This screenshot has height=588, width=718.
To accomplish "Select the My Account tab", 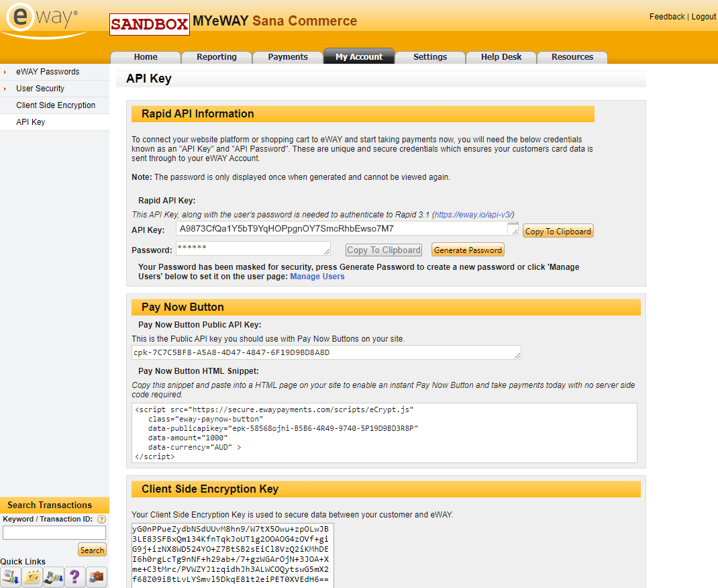I will click(358, 56).
